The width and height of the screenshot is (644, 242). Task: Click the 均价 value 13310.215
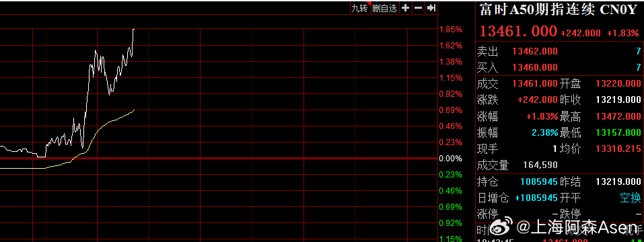[618, 149]
